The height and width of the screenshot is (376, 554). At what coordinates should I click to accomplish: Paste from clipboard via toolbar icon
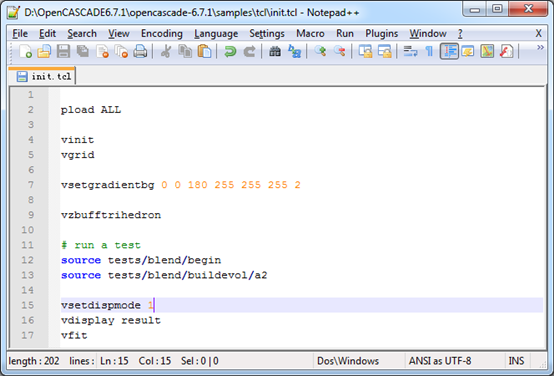(x=204, y=51)
